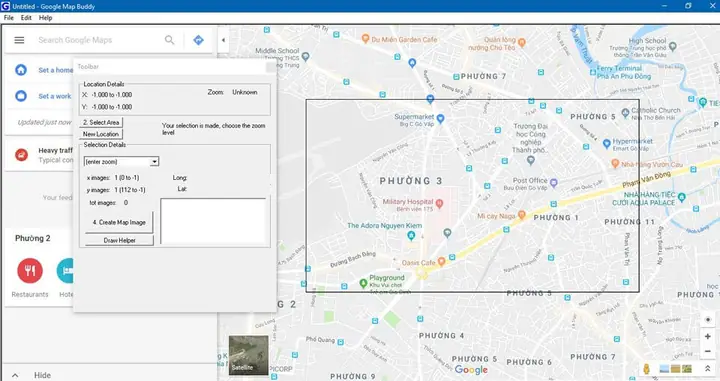This screenshot has height=381, width=720.
Task: Click the Middle School map marker
Action: (x=305, y=57)
